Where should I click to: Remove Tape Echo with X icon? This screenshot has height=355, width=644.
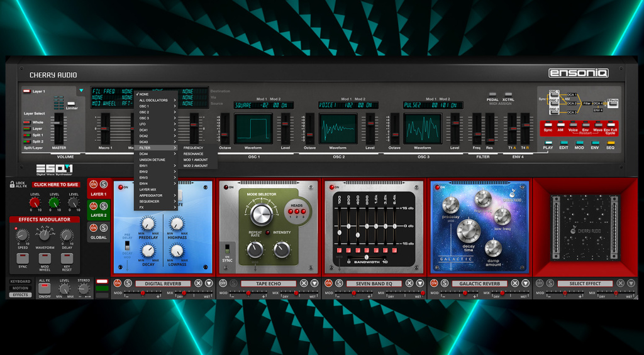click(304, 283)
